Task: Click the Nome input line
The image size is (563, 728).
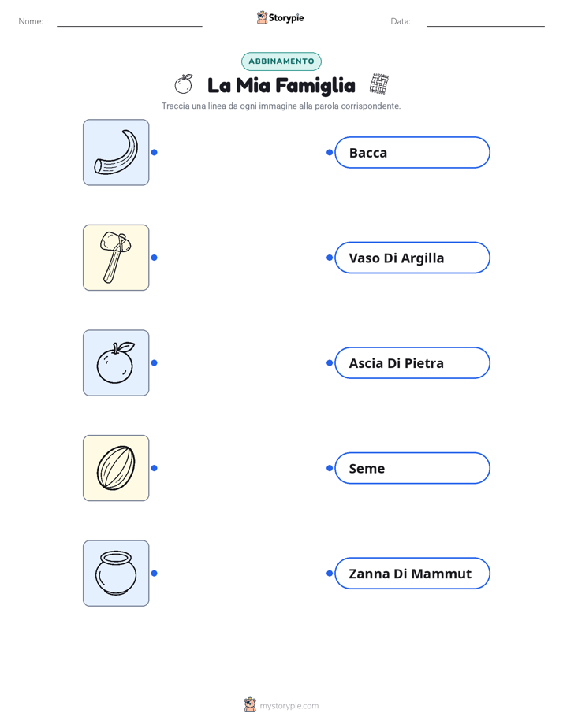Action: click(129, 21)
